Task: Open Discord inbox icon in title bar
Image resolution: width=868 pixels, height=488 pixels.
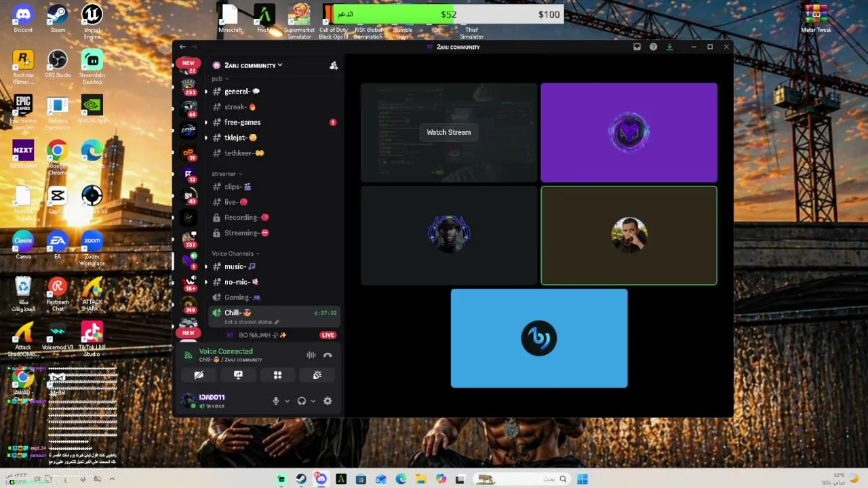Action: 637,47
